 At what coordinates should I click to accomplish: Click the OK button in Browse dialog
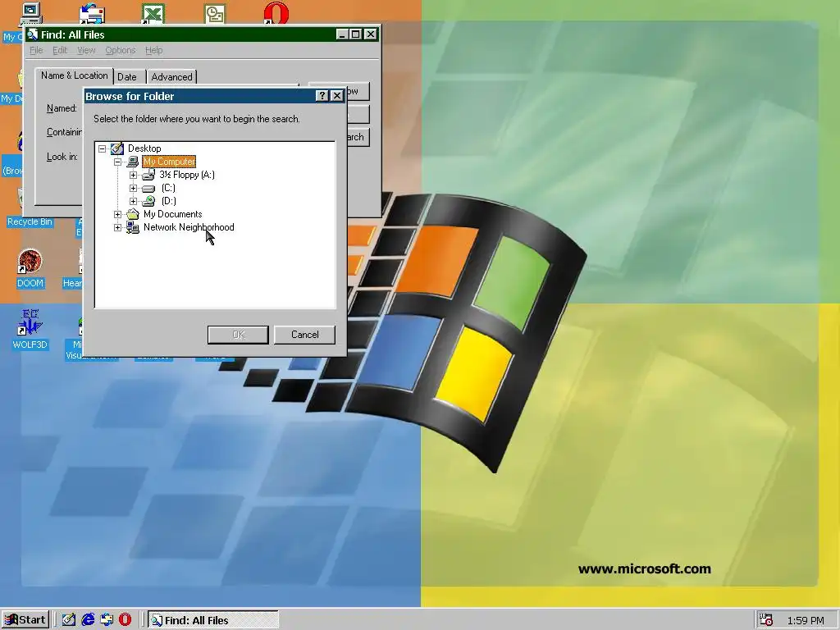(x=238, y=335)
